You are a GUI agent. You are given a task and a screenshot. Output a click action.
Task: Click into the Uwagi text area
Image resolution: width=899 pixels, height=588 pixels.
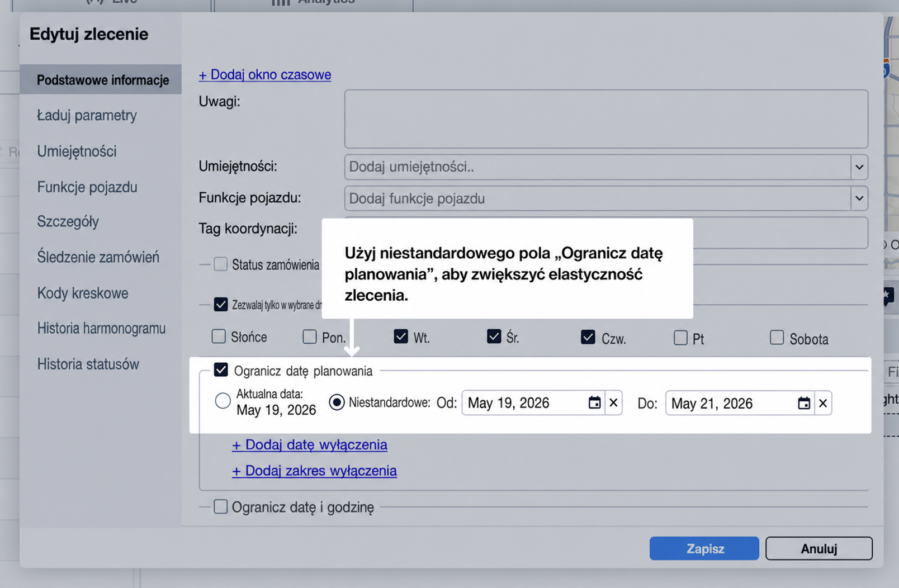point(606,119)
